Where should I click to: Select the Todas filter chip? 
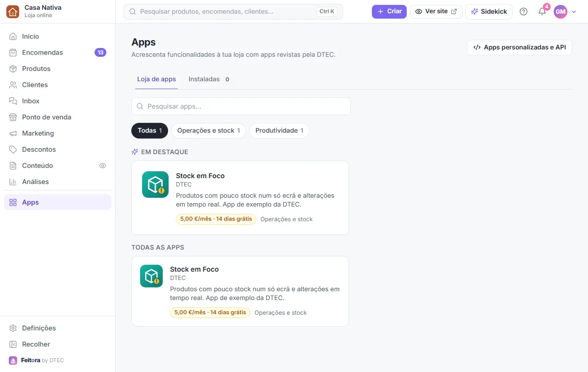(x=149, y=131)
